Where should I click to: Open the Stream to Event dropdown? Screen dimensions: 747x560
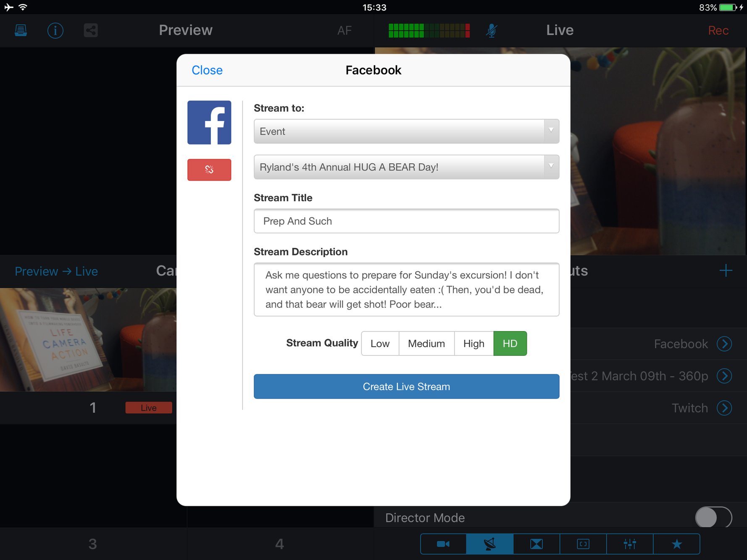pyautogui.click(x=406, y=131)
